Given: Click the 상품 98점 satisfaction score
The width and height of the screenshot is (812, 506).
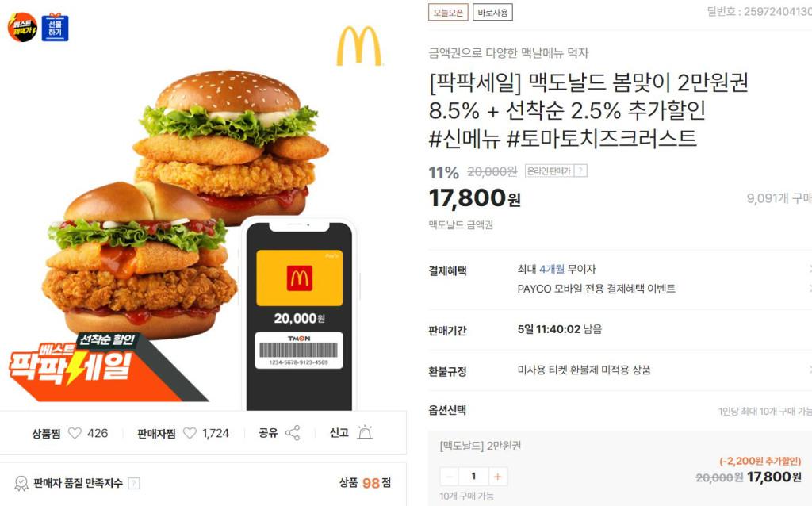Looking at the screenshot, I should pyautogui.click(x=365, y=483).
